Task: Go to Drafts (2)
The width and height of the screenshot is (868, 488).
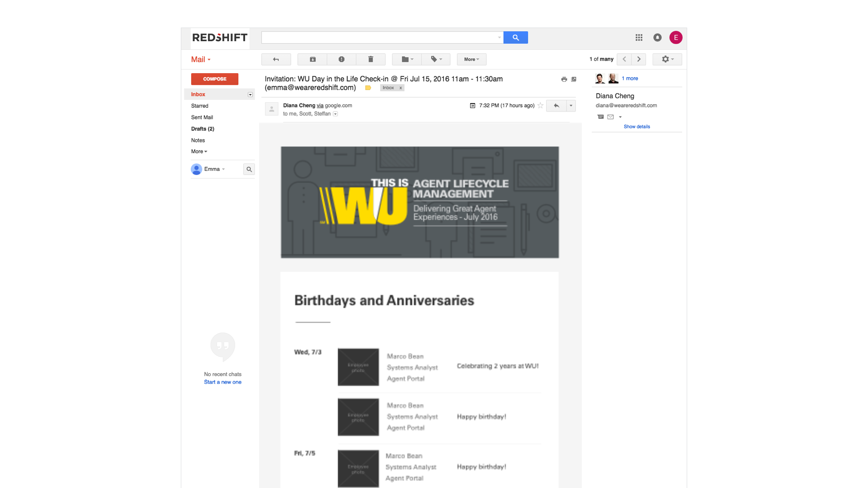Action: point(203,129)
